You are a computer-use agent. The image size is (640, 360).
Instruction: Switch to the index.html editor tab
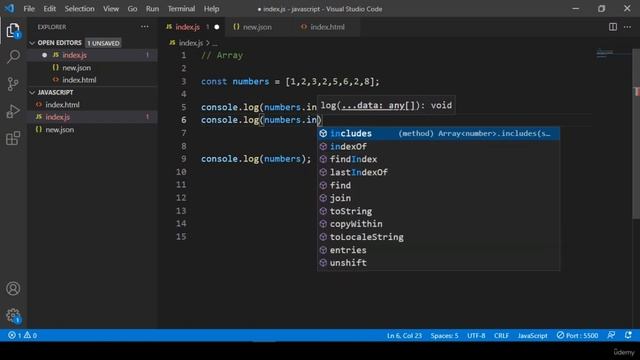coord(327,27)
